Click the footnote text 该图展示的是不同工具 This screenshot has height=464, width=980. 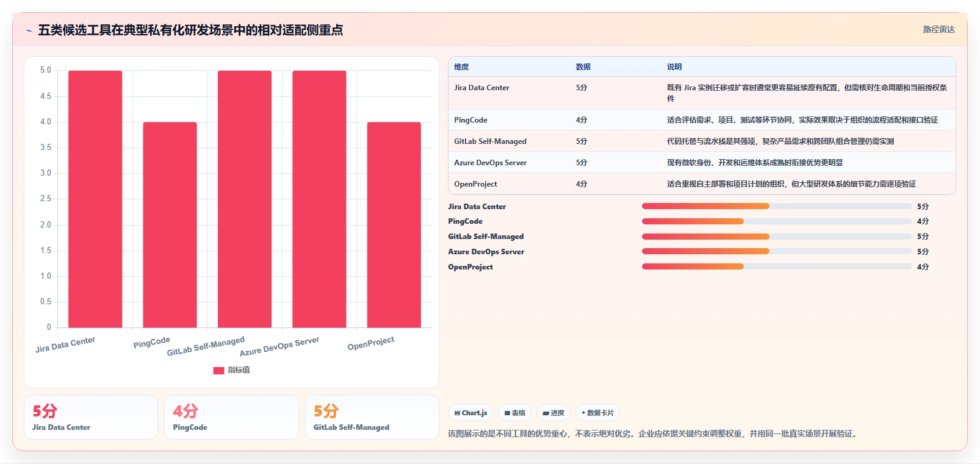pyautogui.click(x=654, y=434)
